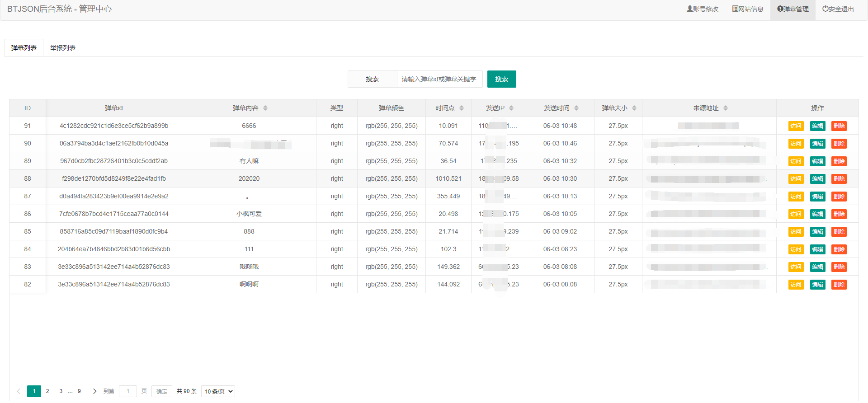This screenshot has width=868, height=403.
Task: Sort table by 来源地址 column
Action: [726, 108]
